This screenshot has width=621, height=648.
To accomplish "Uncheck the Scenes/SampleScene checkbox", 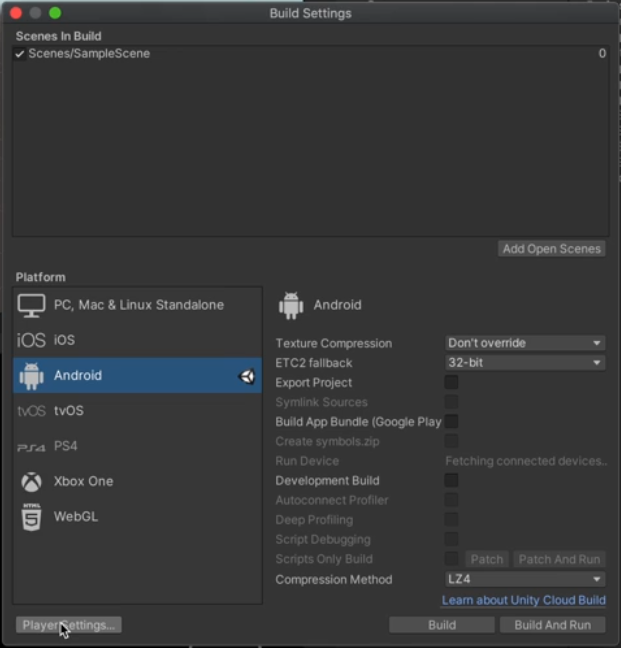I will point(19,54).
